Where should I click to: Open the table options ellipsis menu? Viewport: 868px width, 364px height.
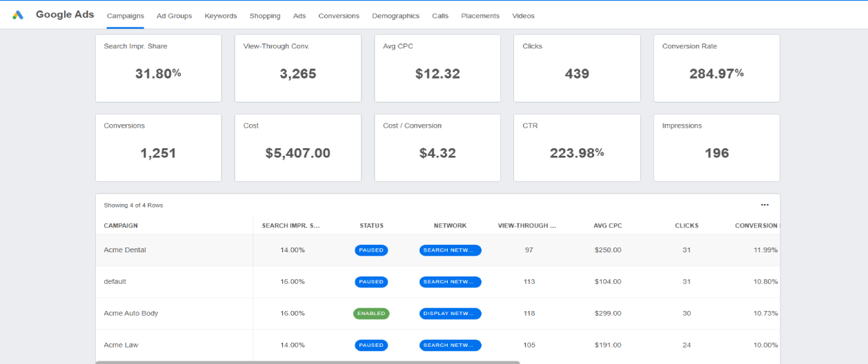765,205
